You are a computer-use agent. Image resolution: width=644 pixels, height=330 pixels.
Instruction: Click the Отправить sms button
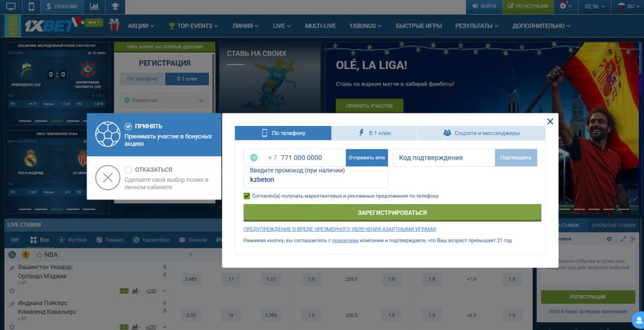pos(367,157)
